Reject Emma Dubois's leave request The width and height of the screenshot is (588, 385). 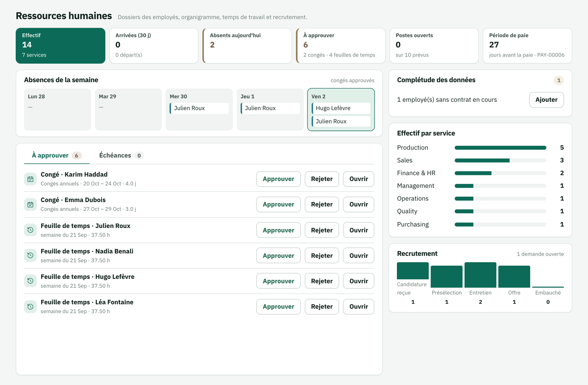pos(322,204)
